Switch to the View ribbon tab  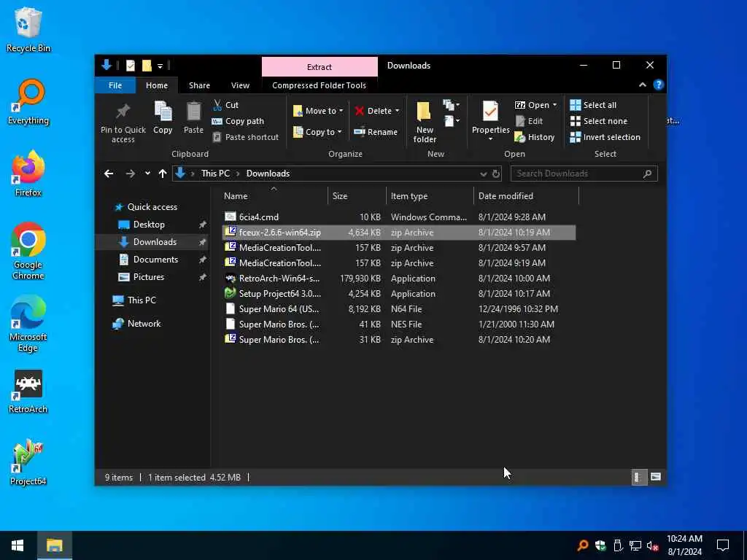(x=240, y=85)
